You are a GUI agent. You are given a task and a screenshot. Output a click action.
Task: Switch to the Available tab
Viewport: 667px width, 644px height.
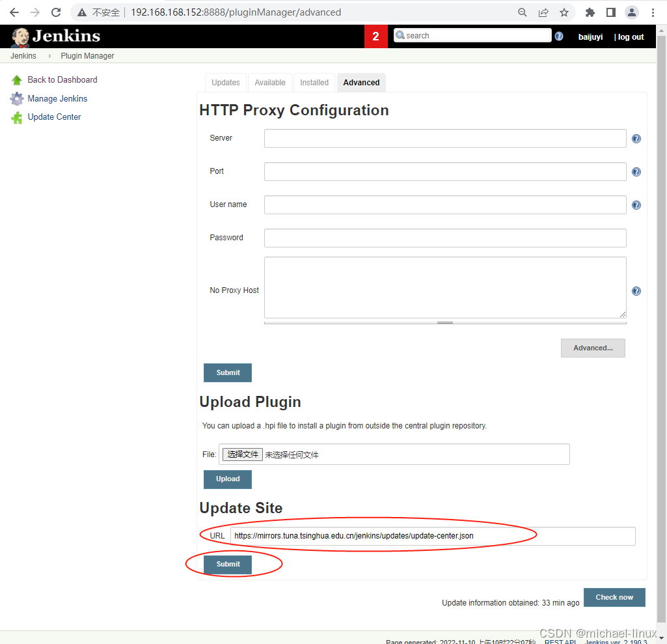pos(269,83)
